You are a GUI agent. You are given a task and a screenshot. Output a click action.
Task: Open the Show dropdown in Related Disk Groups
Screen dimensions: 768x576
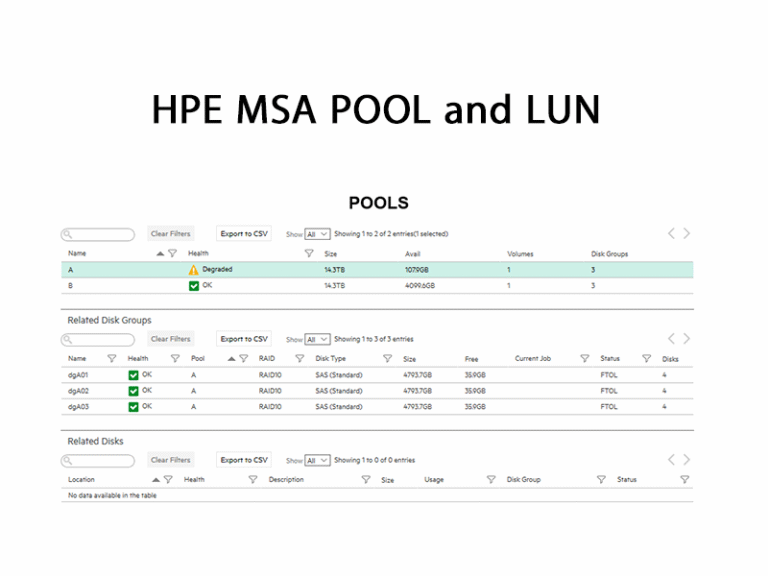tap(317, 340)
